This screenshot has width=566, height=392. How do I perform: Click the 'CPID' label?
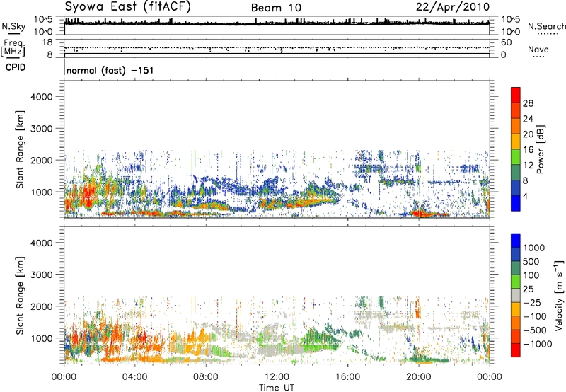pyautogui.click(x=16, y=67)
